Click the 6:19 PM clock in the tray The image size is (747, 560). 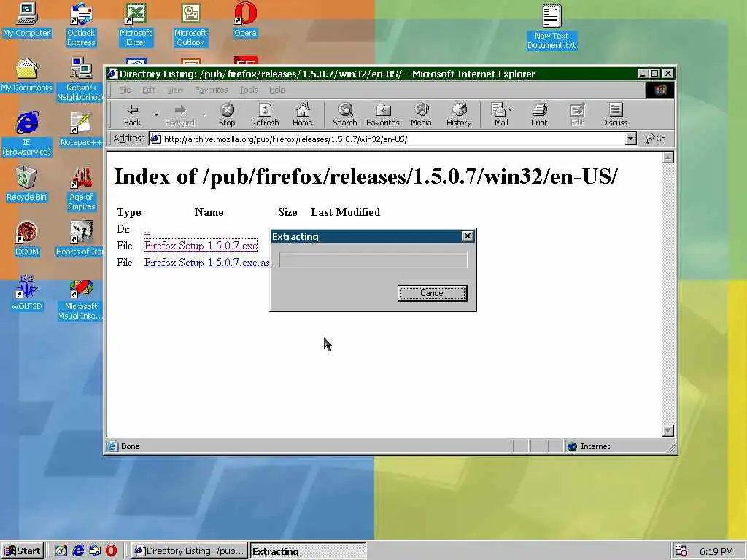[716, 551]
